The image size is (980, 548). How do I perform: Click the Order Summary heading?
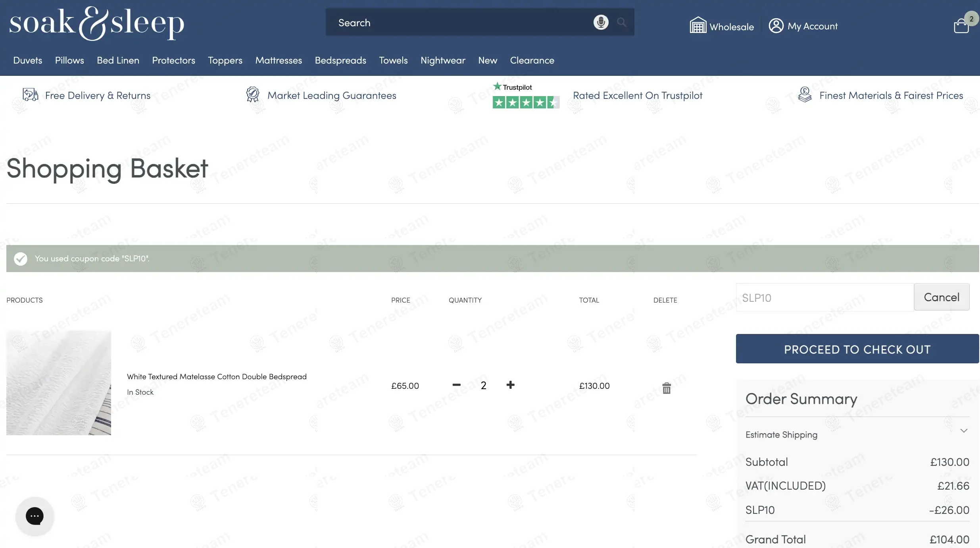(801, 398)
